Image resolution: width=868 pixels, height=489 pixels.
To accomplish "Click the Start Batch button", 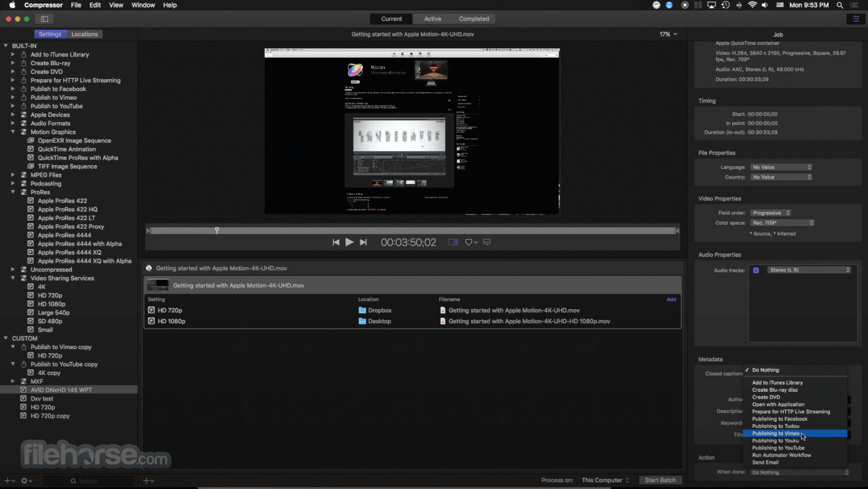I will (x=660, y=480).
